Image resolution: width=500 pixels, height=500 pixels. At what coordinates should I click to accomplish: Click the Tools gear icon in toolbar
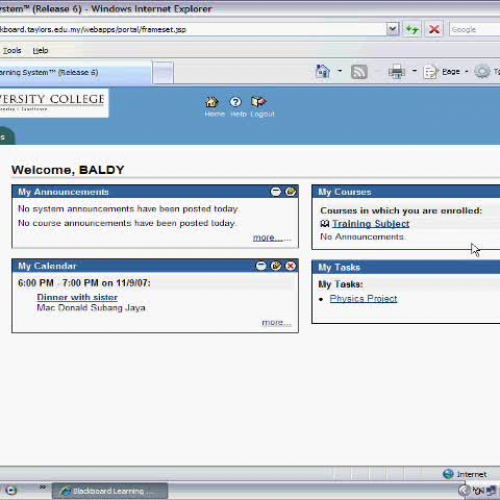click(482, 71)
